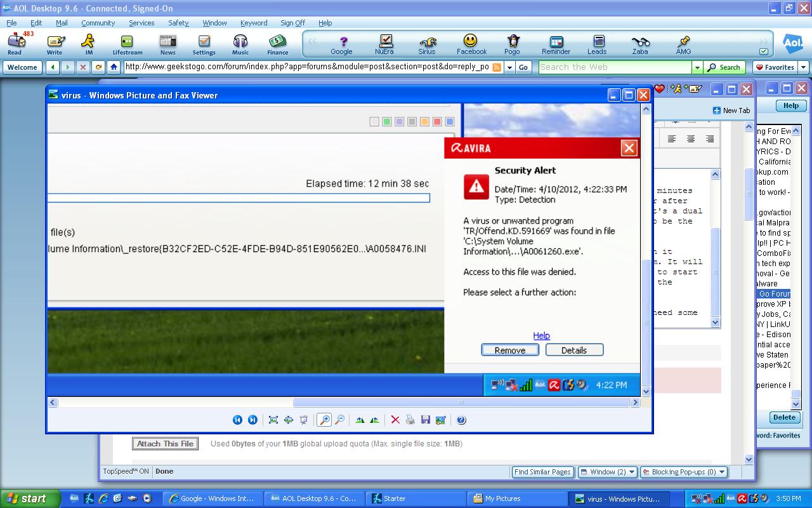Delete image with red X icon
The image size is (812, 508).
pyautogui.click(x=395, y=420)
